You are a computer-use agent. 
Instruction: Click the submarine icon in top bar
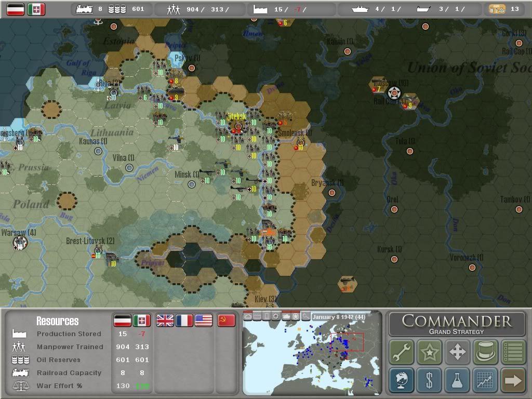pyautogui.click(x=424, y=9)
